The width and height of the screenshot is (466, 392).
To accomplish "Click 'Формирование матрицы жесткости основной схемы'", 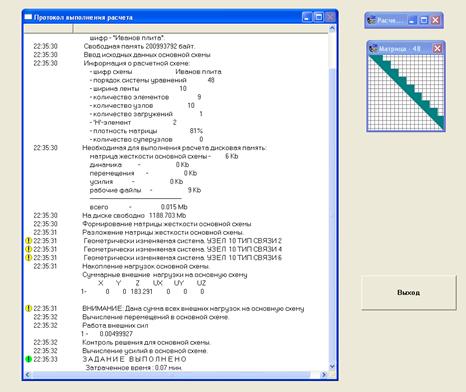I will tap(167, 224).
